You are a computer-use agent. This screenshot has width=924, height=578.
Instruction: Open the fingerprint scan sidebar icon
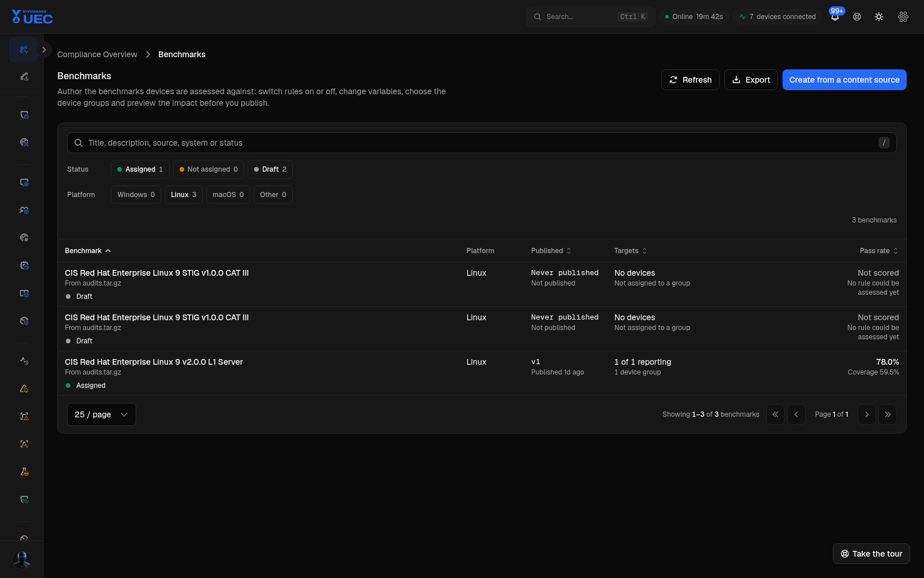coord(24,142)
